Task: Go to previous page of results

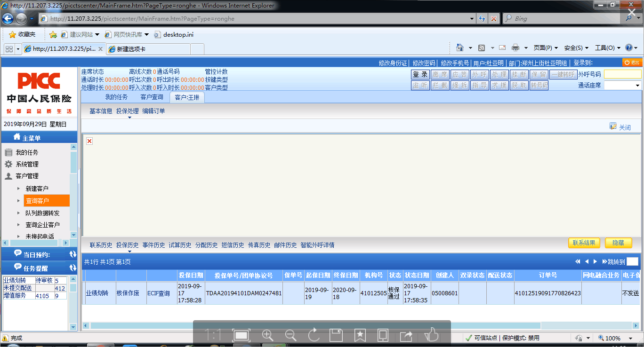Action: (587, 261)
